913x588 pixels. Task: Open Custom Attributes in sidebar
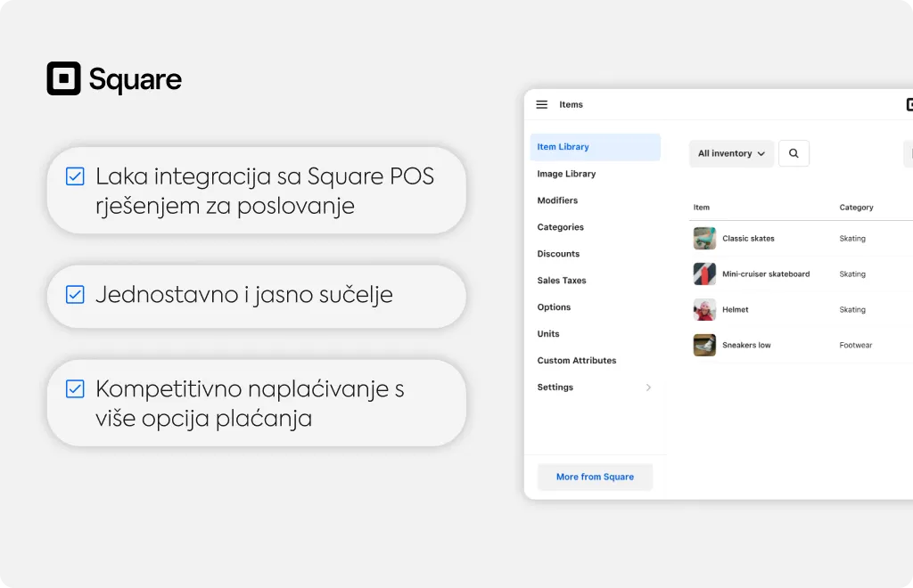577,361
